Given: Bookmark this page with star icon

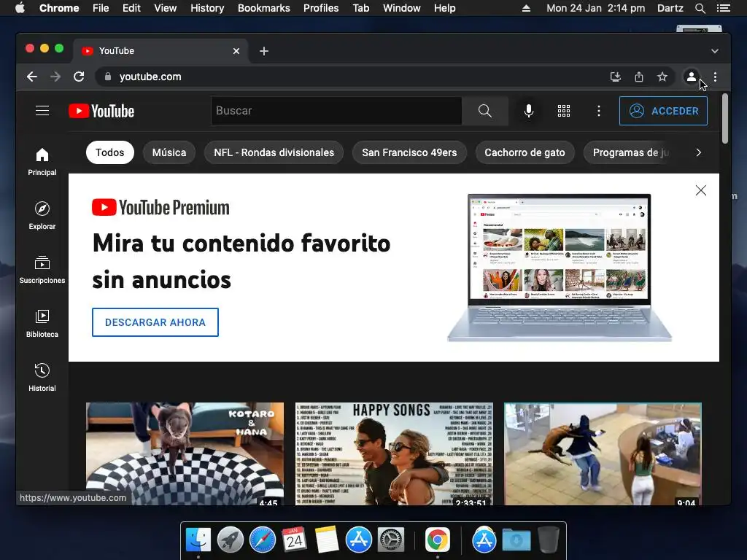Looking at the screenshot, I should tap(662, 77).
